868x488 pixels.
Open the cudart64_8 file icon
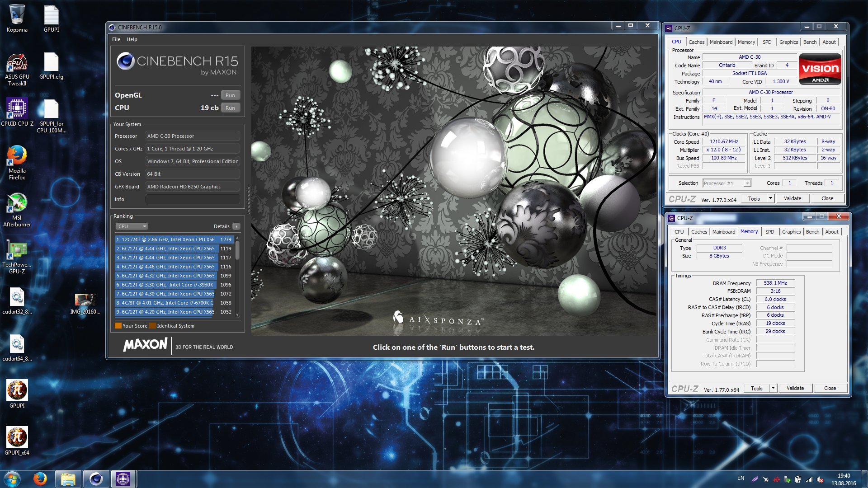point(17,348)
